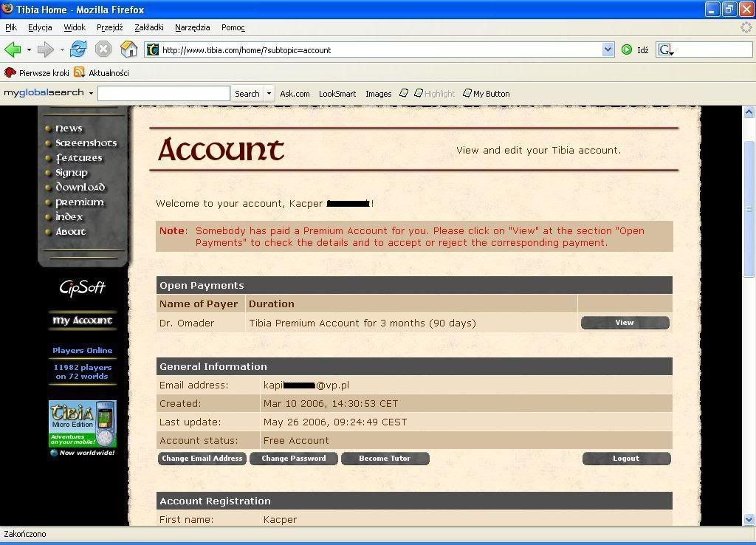Open the Download sidebar link
Viewport: 756px width, 545px height.
coord(80,187)
